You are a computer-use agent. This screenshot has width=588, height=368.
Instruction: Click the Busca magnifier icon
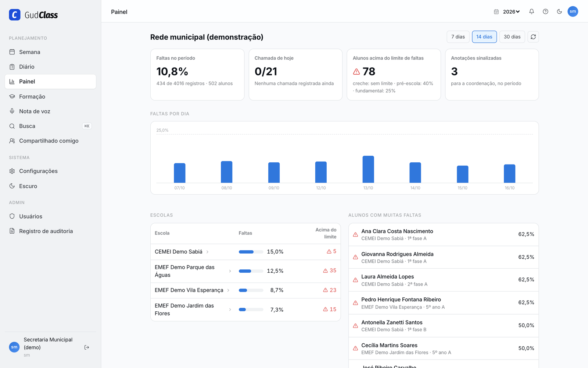(12, 126)
